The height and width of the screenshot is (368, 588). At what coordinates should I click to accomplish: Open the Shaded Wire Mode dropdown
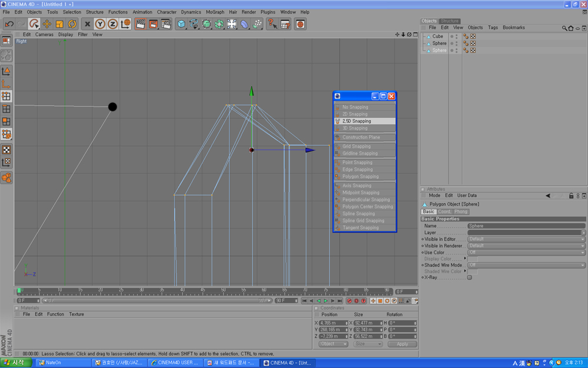pyautogui.click(x=526, y=265)
